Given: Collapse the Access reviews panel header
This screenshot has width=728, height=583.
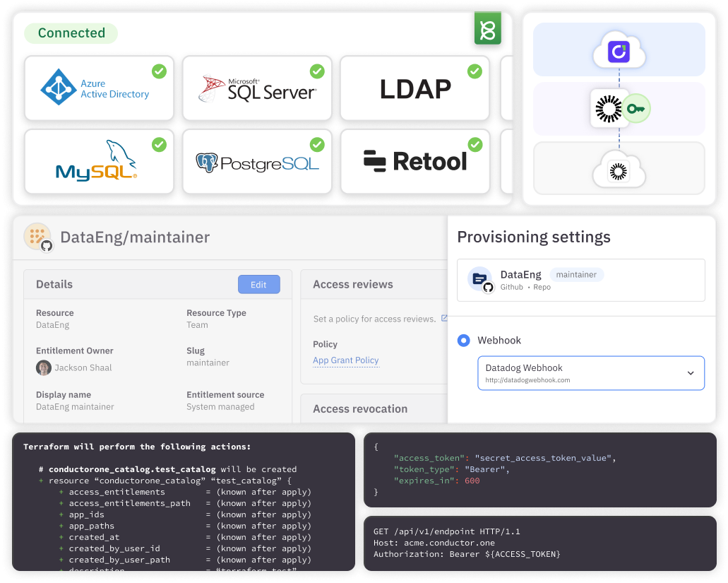Looking at the screenshot, I should 353,284.
